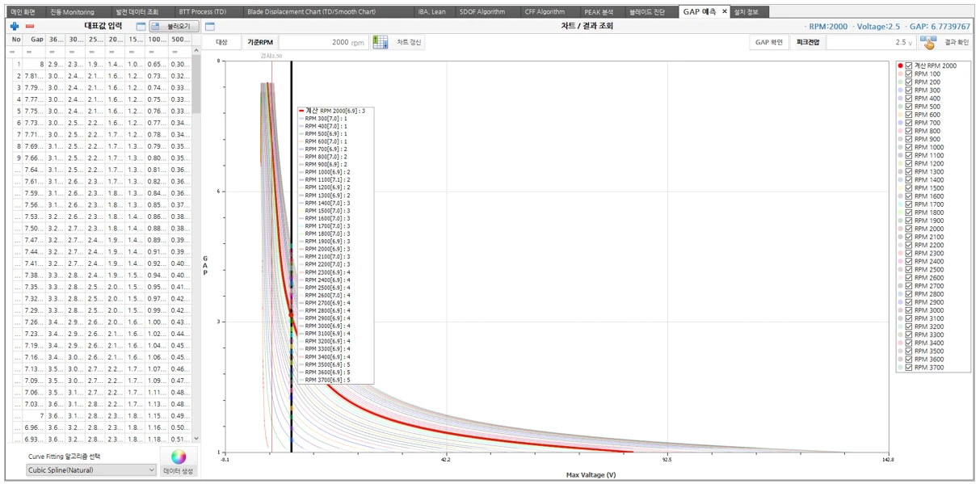Click the window icon left of 불러오기

[141, 27]
